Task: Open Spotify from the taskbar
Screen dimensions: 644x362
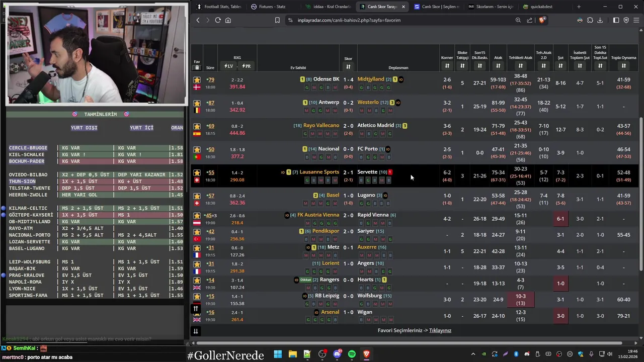Action: 352,354
